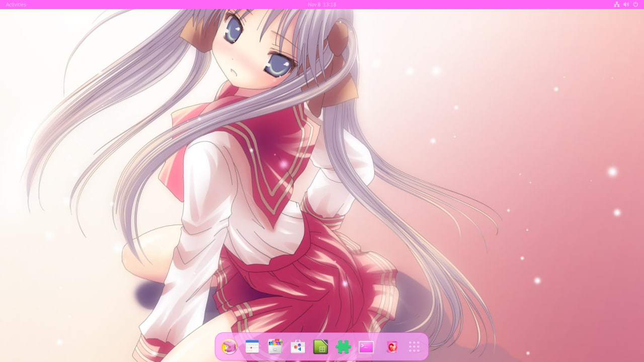Image resolution: width=644 pixels, height=362 pixels.
Task: Open the Software store shopping bag icon
Action: (x=298, y=346)
